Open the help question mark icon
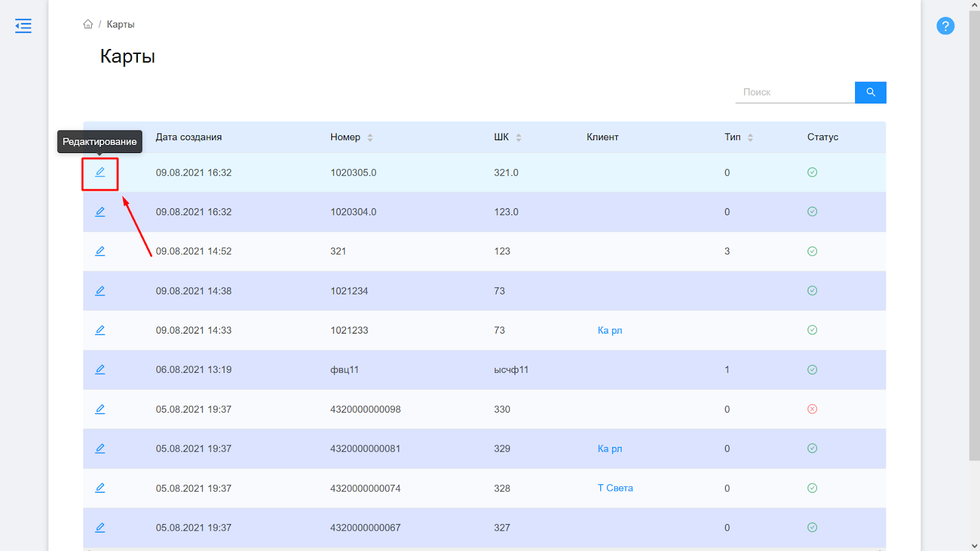 [x=945, y=26]
